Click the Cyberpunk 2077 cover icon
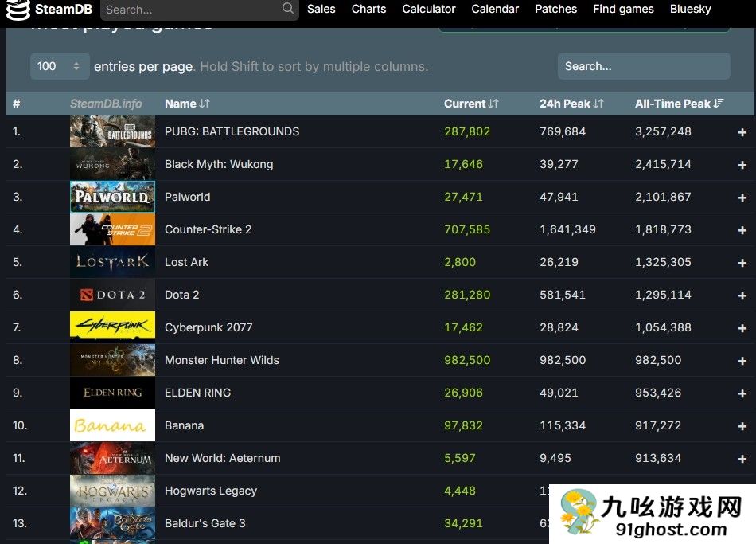The height and width of the screenshot is (544, 756). 112,327
